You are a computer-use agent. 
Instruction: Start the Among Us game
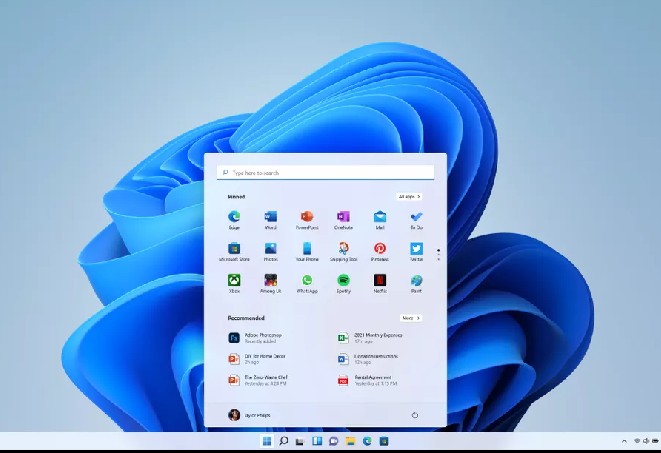coord(270,284)
